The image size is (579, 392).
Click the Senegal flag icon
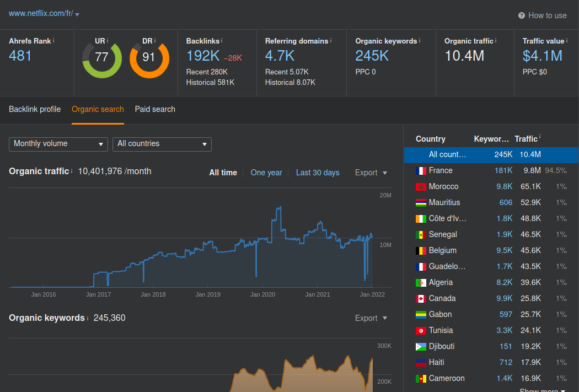(421, 235)
